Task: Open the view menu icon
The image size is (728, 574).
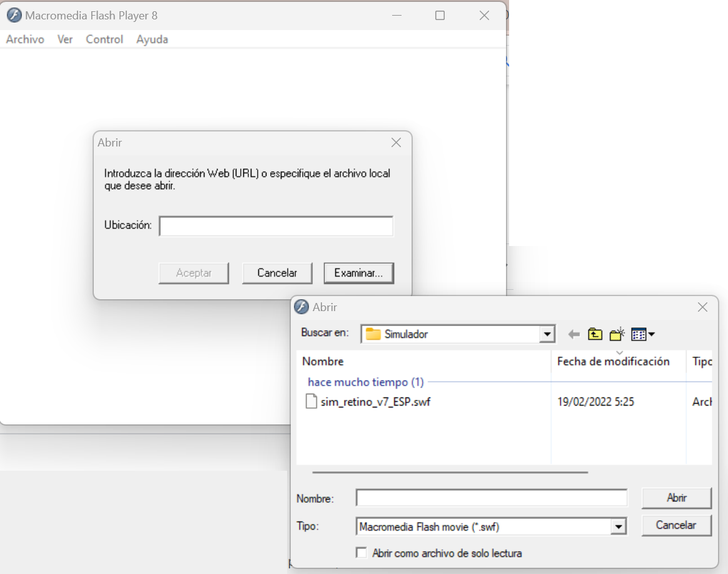Action: click(x=642, y=334)
